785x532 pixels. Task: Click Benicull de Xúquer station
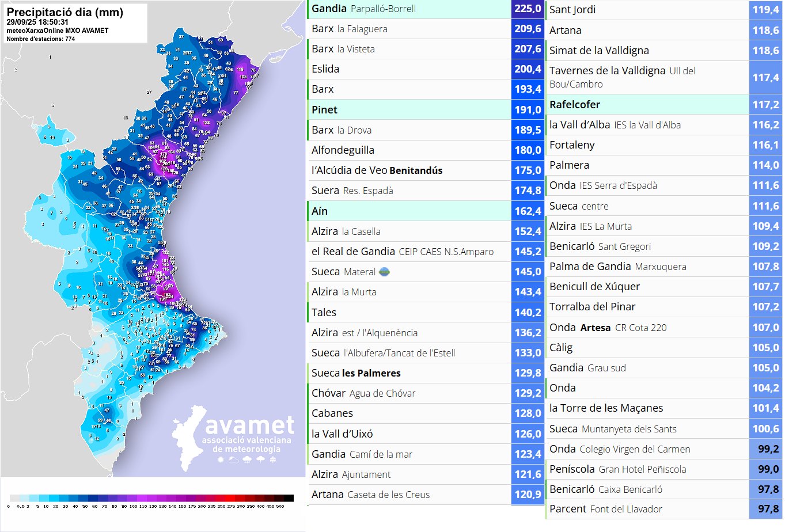[663, 287]
